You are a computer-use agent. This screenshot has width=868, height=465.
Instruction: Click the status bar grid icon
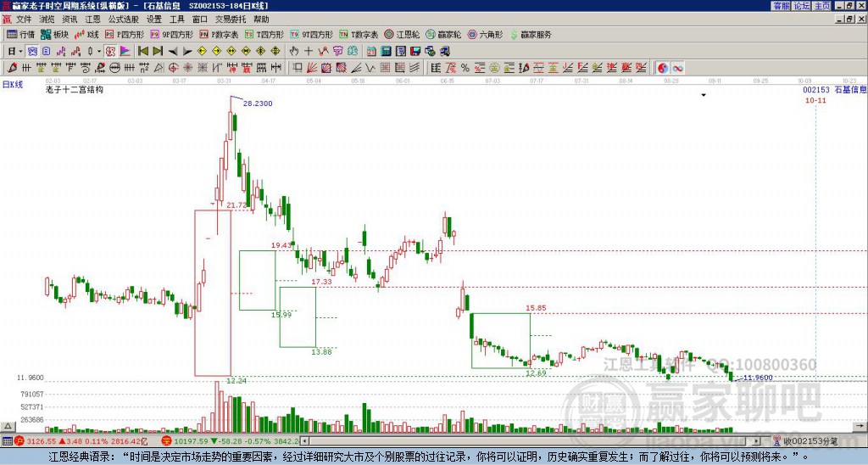click(7, 441)
